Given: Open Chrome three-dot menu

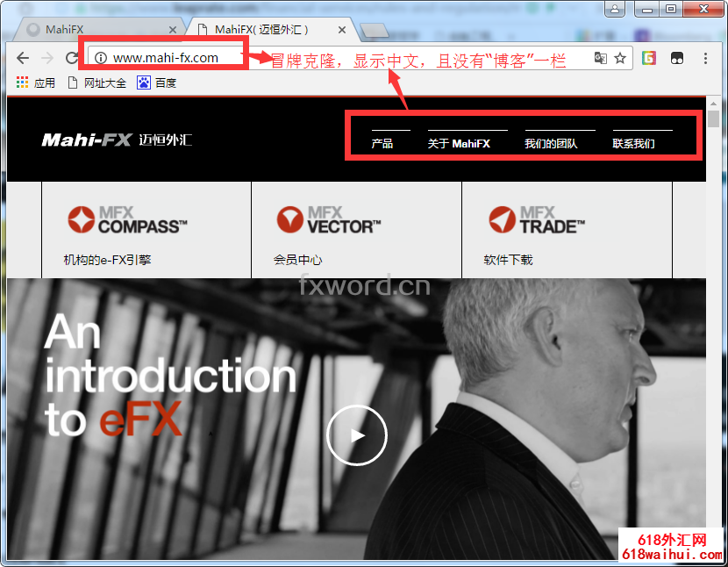Looking at the screenshot, I should pos(705,58).
